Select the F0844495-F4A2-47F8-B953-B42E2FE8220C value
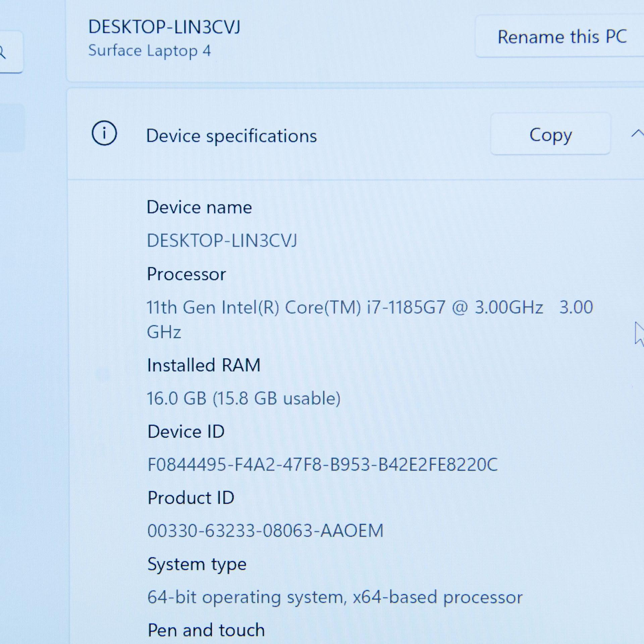Screen dimensions: 644x644 323,465
